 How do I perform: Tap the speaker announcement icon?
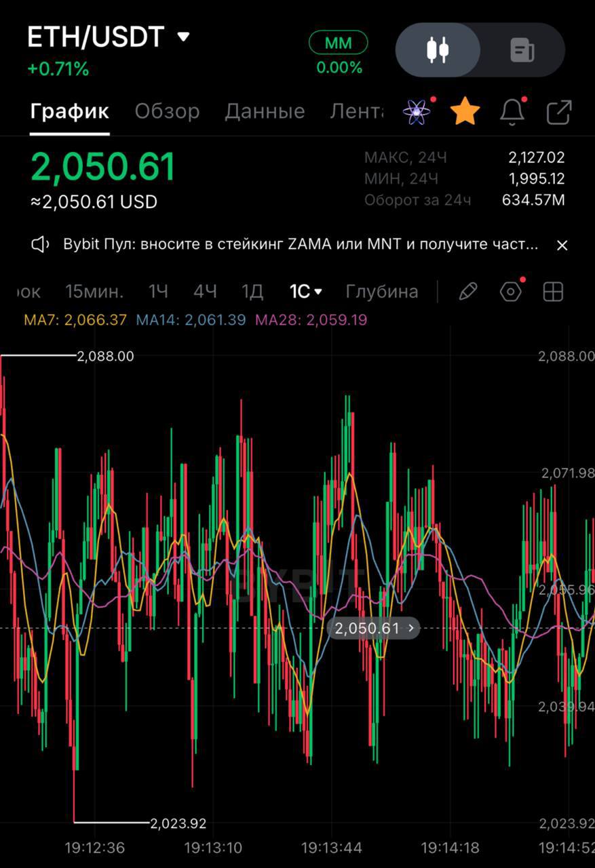pyautogui.click(x=41, y=245)
